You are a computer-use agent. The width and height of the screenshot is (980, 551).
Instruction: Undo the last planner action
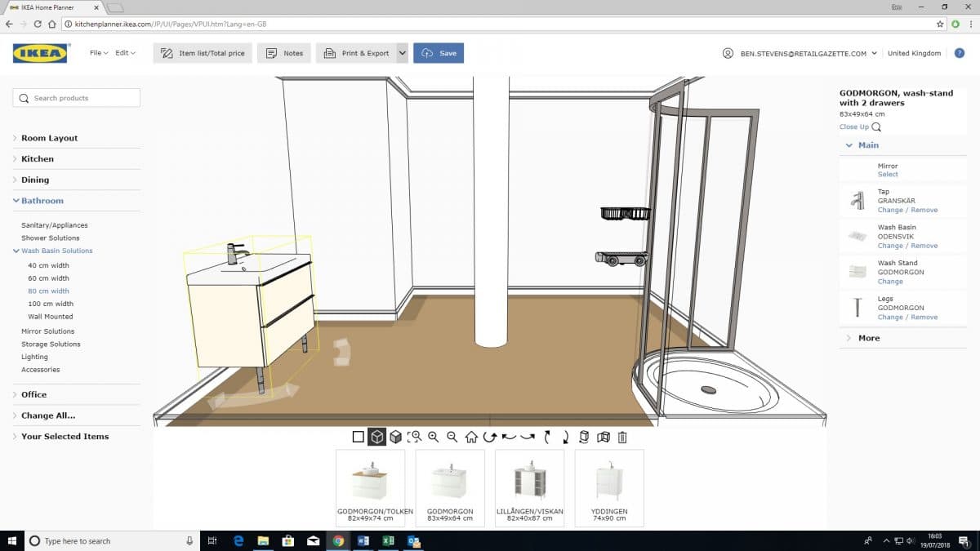coord(508,437)
